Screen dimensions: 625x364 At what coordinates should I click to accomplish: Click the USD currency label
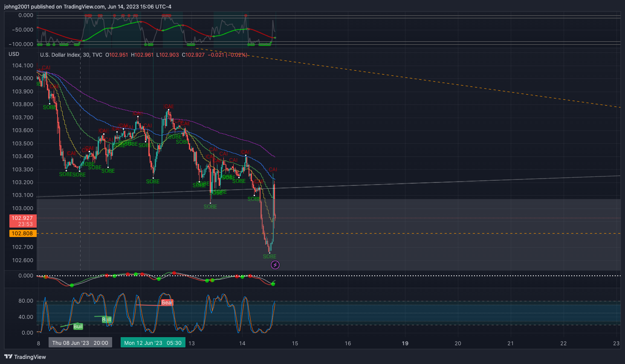(x=14, y=54)
